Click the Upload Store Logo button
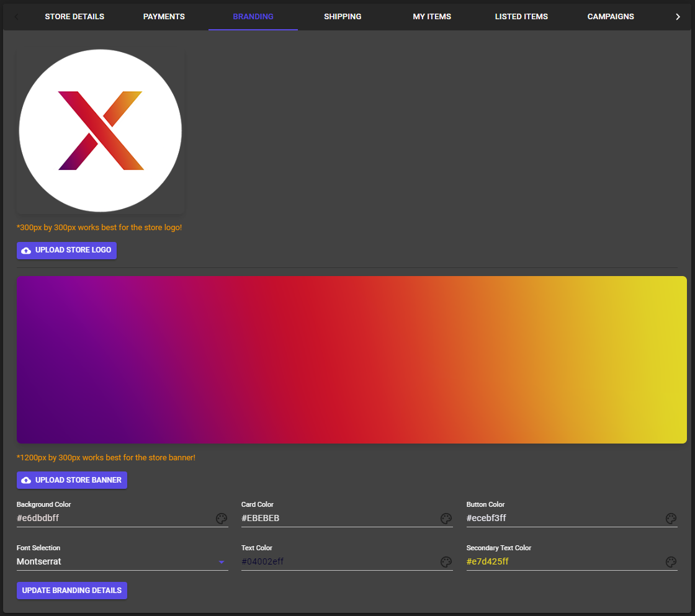The width and height of the screenshot is (695, 616). tap(66, 251)
